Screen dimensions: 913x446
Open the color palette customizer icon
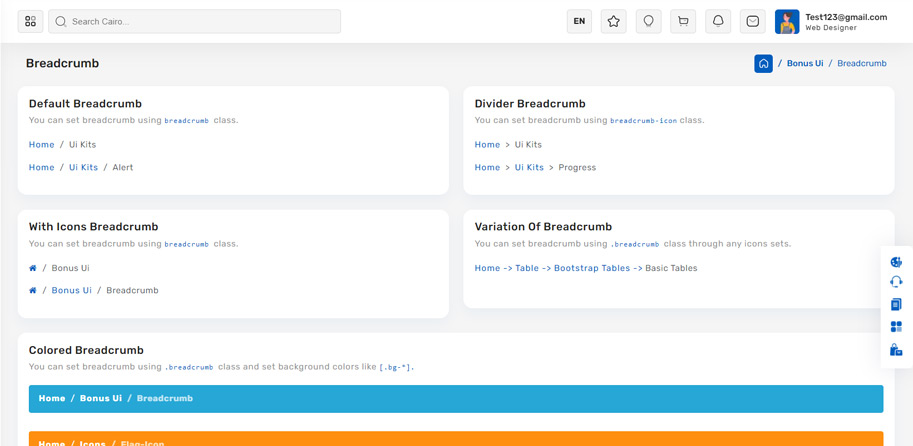(896, 262)
